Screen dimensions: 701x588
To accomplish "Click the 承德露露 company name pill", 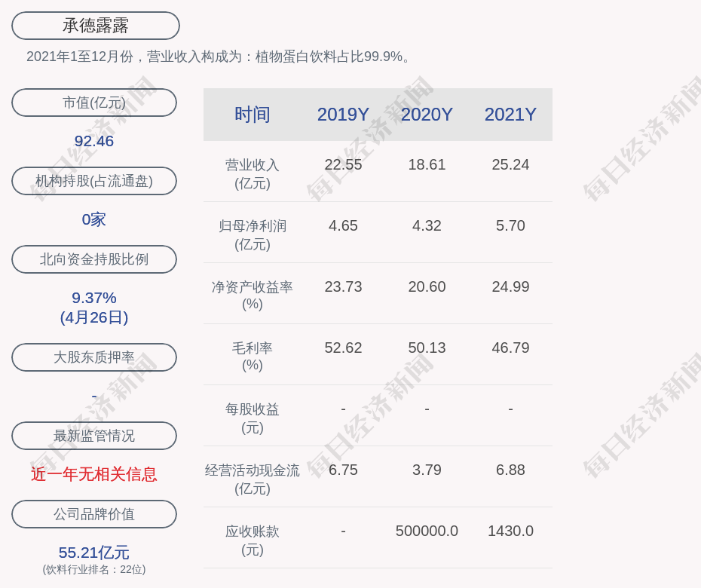I will 95,26.
